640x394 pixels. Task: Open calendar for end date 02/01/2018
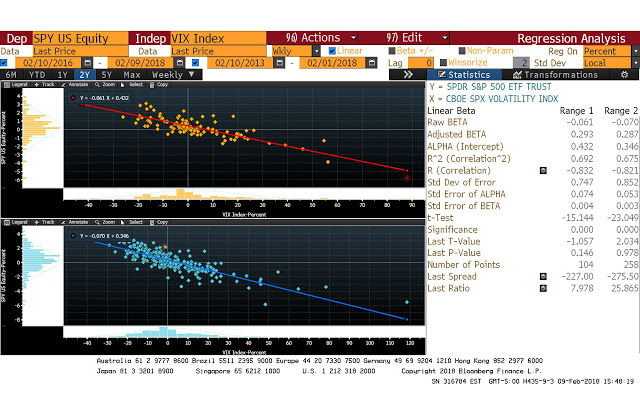371,63
